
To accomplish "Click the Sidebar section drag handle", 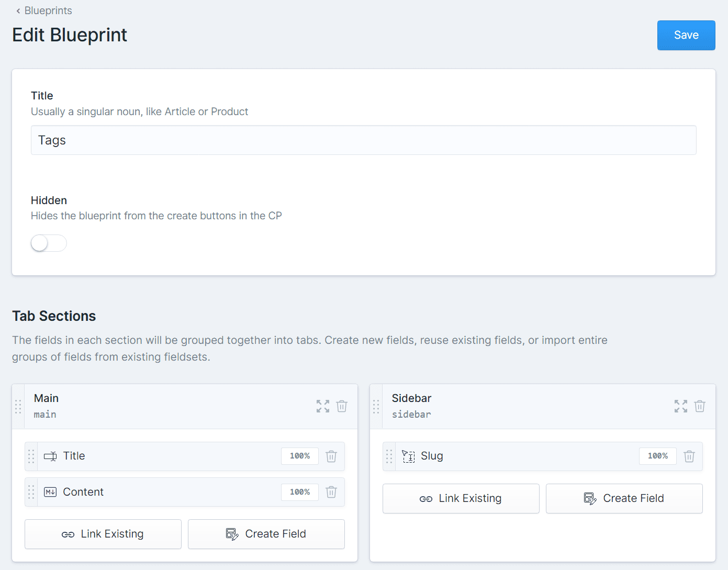I will (x=376, y=407).
